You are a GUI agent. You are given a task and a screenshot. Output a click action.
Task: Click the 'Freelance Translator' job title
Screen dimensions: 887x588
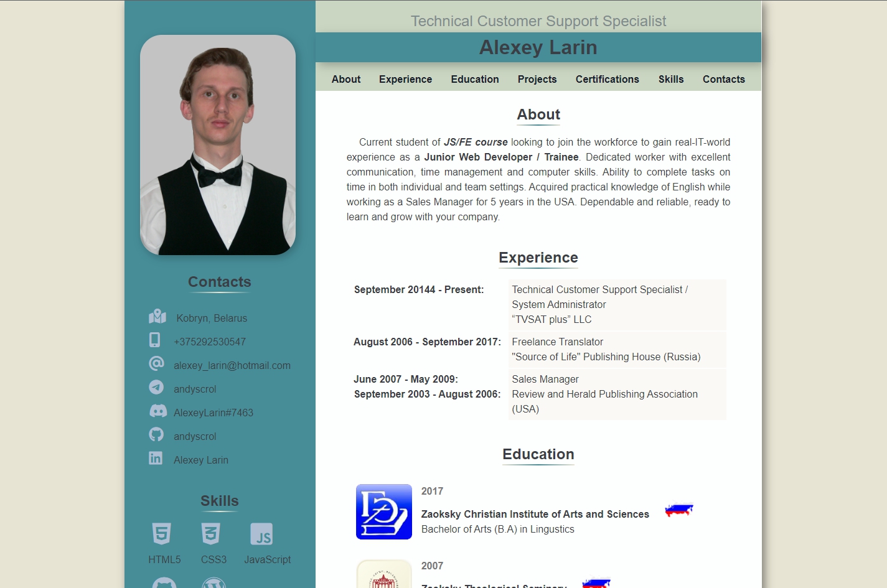558,342
